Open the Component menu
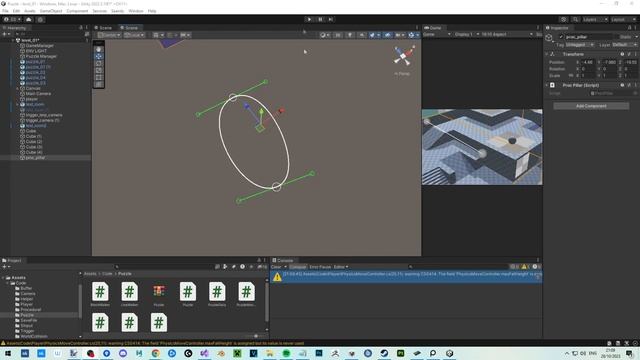The image size is (640, 360). 77,11
